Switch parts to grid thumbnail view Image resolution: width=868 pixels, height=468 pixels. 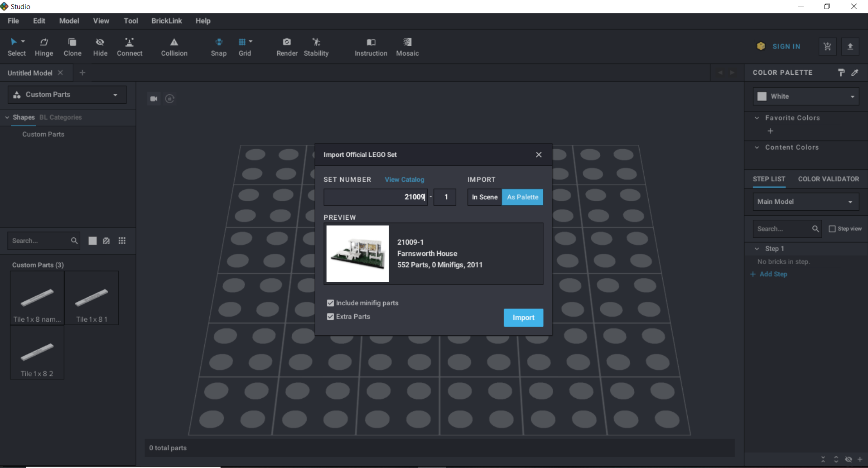click(122, 241)
